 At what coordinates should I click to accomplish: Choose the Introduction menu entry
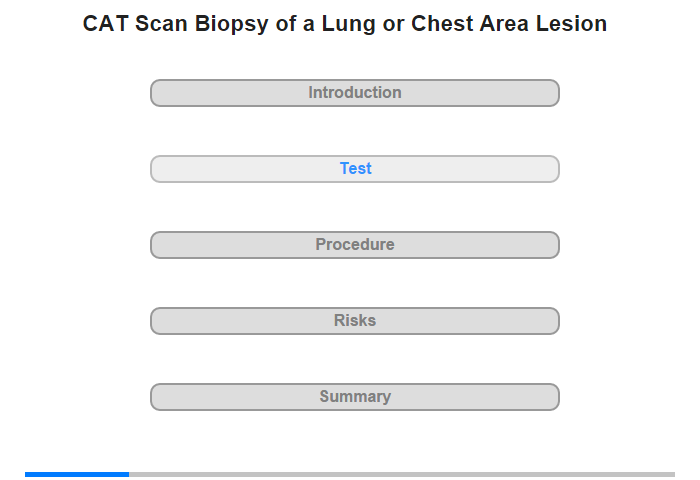coord(354,93)
